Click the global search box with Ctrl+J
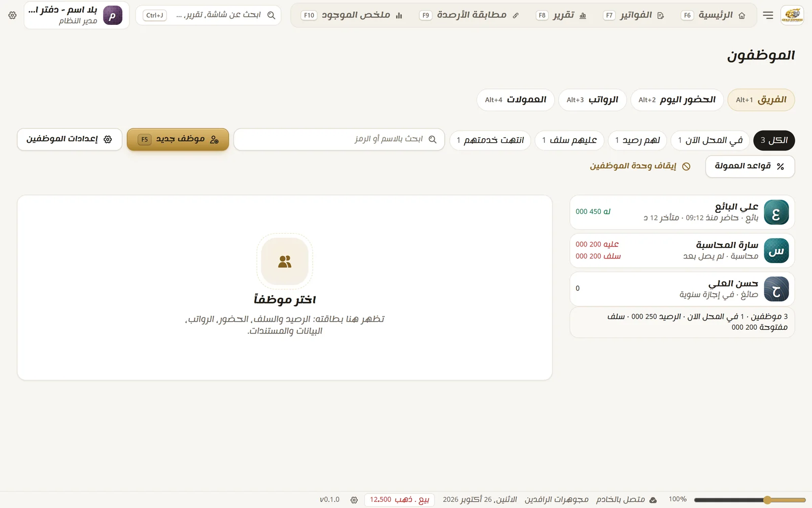 click(209, 15)
